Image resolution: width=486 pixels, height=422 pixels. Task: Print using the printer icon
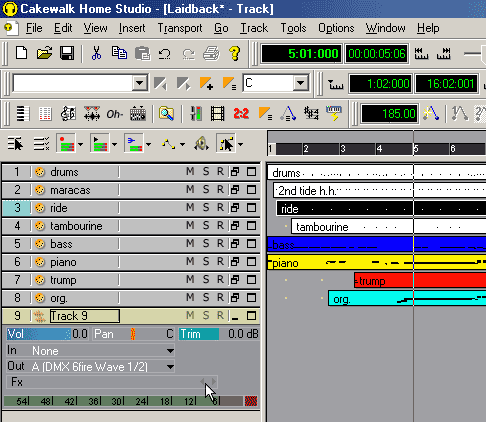(x=211, y=53)
